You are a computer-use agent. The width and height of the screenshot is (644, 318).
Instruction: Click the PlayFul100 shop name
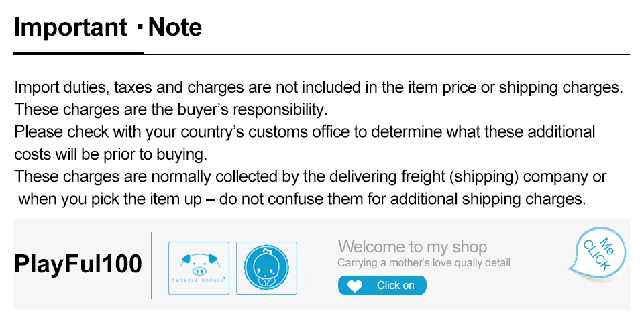tap(78, 264)
